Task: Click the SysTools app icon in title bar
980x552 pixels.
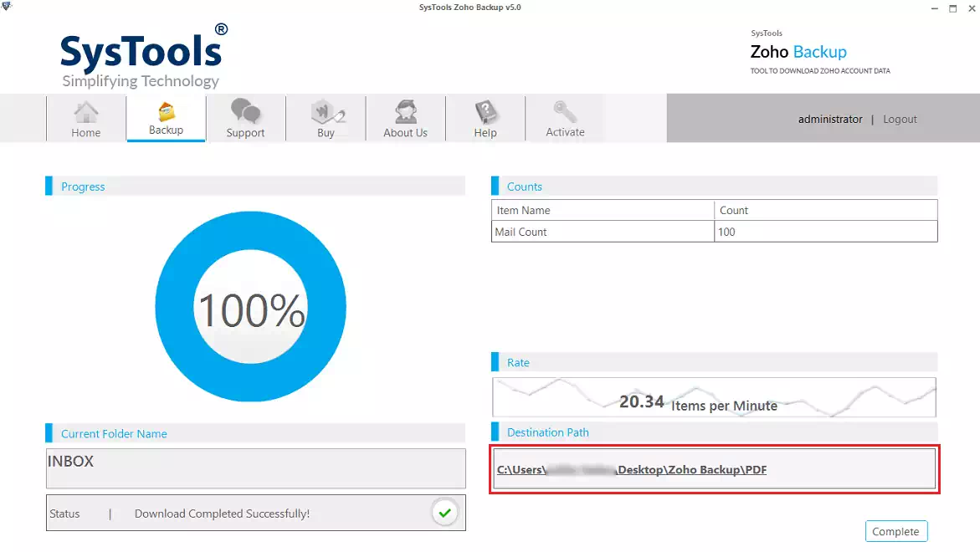Action: pos(6,6)
